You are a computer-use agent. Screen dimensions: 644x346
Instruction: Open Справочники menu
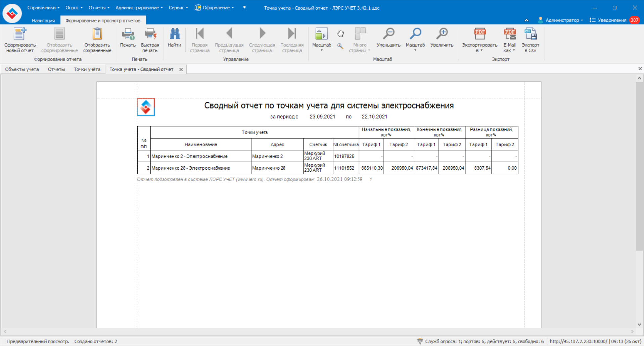click(43, 7)
